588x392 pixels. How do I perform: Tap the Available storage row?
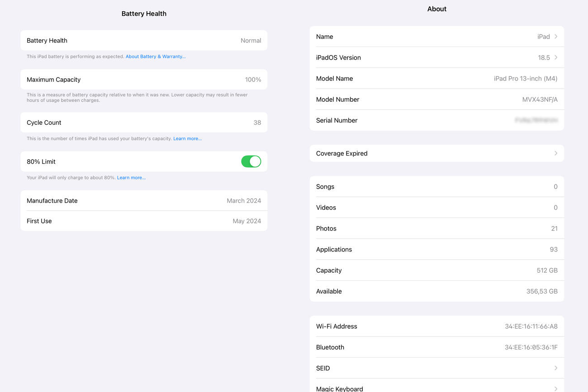(x=436, y=291)
